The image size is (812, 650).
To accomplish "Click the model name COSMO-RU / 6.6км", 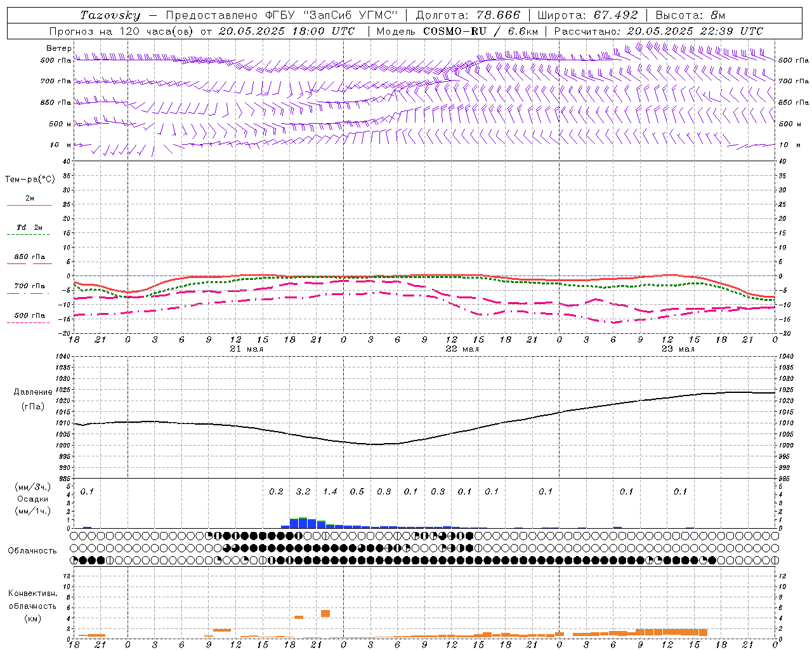I will click(x=480, y=31).
